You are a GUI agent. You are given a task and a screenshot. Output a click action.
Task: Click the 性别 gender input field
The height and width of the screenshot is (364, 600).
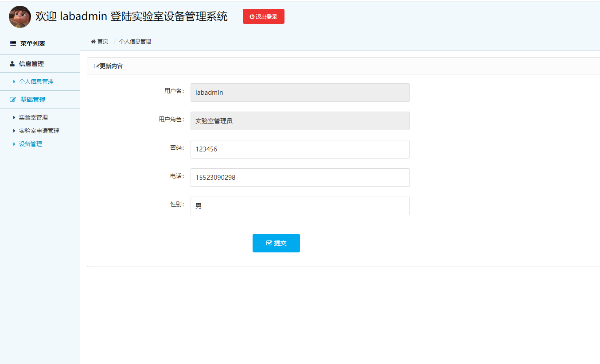tap(300, 205)
